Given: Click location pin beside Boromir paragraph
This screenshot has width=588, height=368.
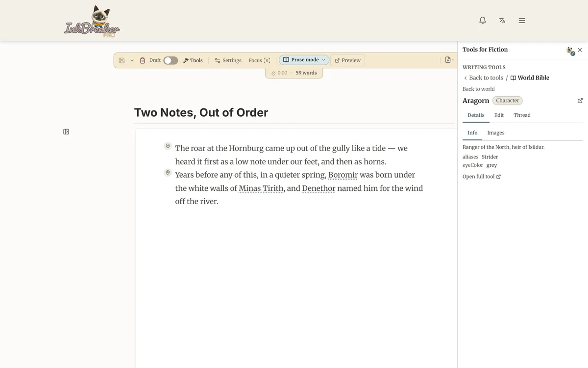Looking at the screenshot, I should click(x=168, y=173).
